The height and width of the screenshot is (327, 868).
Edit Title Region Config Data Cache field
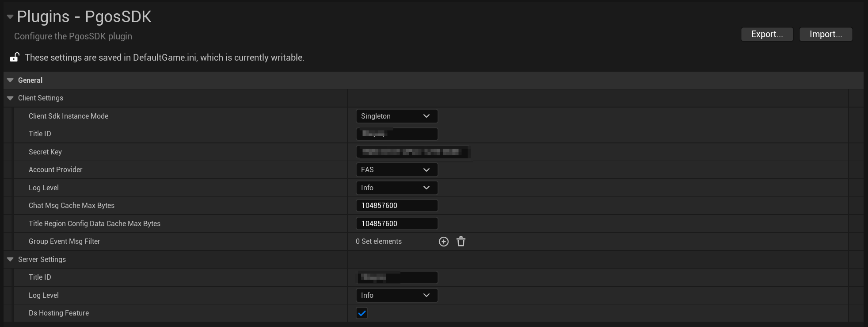coord(397,223)
